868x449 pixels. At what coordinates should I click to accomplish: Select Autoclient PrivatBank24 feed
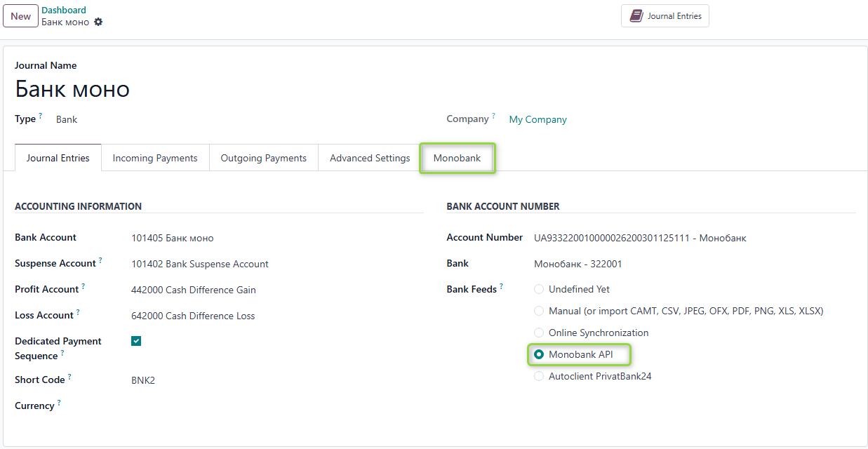tap(538, 376)
